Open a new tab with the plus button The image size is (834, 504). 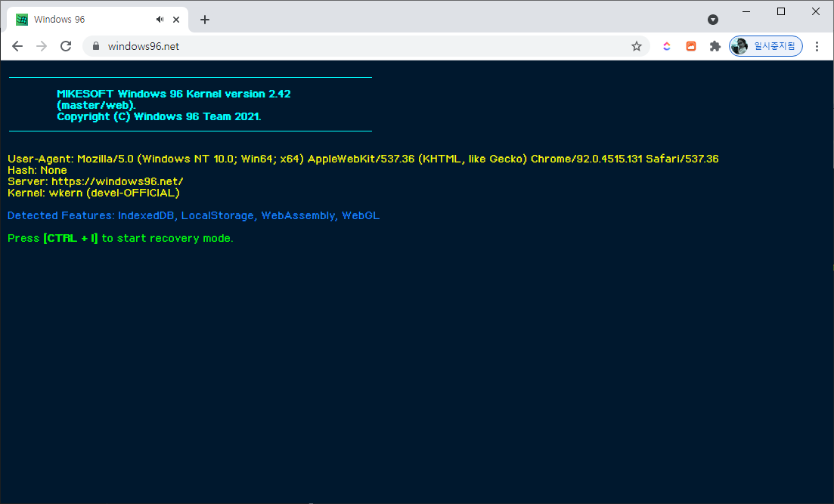[x=205, y=20]
